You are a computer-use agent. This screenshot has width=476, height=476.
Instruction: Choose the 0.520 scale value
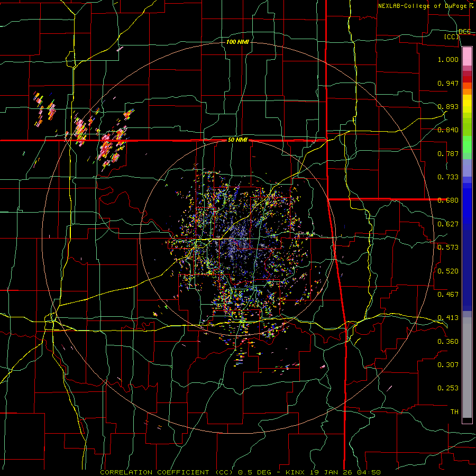click(x=448, y=271)
